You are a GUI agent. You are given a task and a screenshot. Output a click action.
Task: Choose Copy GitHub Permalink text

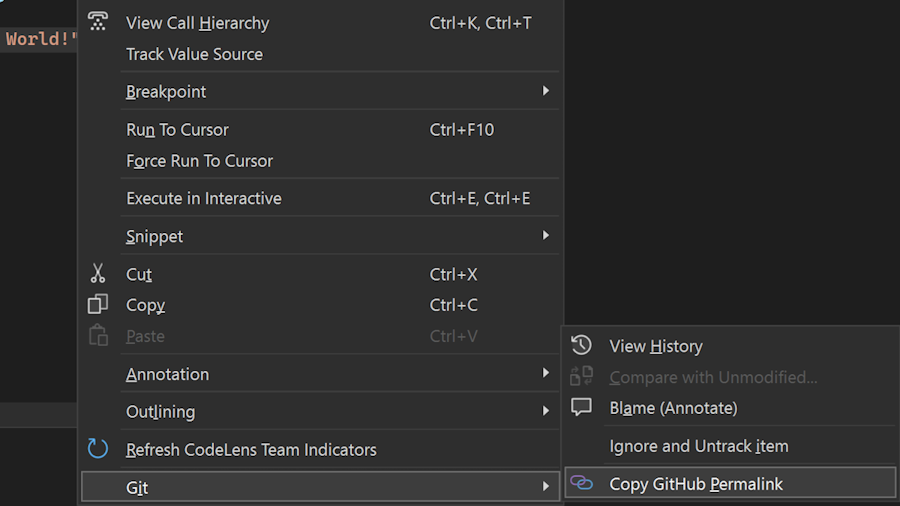696,484
